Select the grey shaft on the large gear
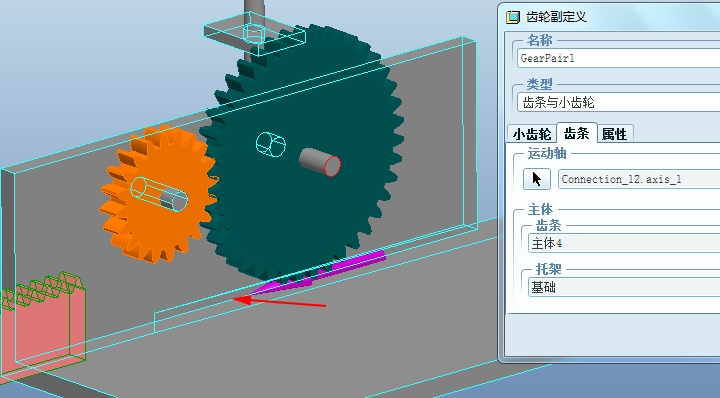The image size is (720, 398). pyautogui.click(x=320, y=162)
